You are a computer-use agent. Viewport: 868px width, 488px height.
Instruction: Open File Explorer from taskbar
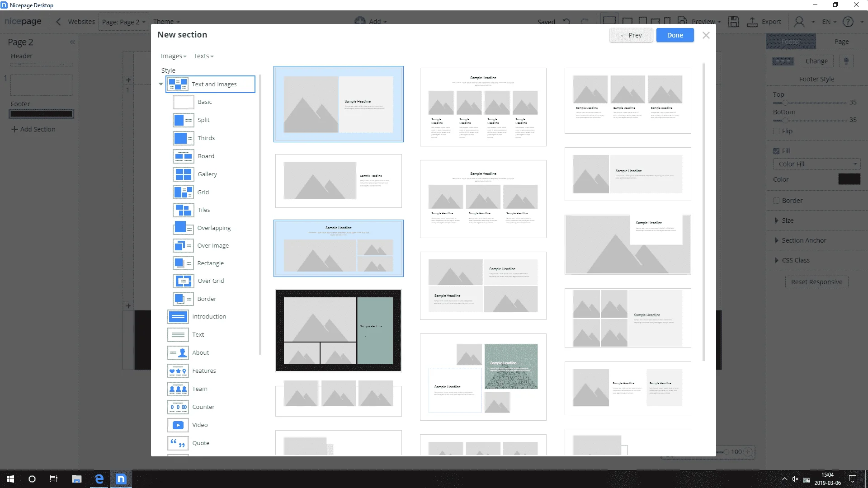(x=76, y=479)
